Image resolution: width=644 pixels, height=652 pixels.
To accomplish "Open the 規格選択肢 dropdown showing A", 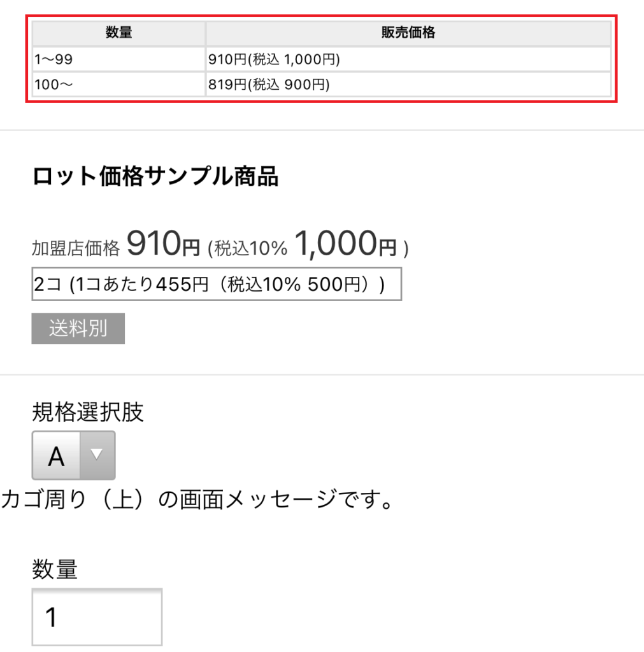I will pyautogui.click(x=57, y=455).
